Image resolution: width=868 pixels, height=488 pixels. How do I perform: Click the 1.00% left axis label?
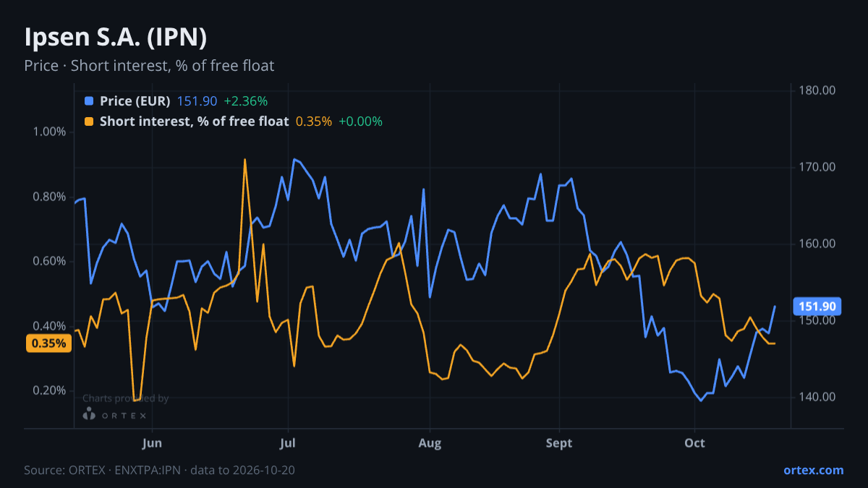(x=49, y=132)
